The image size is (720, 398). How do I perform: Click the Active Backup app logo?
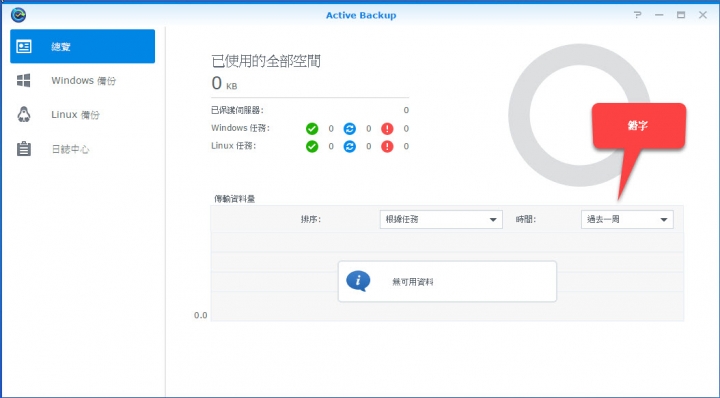click(18, 15)
